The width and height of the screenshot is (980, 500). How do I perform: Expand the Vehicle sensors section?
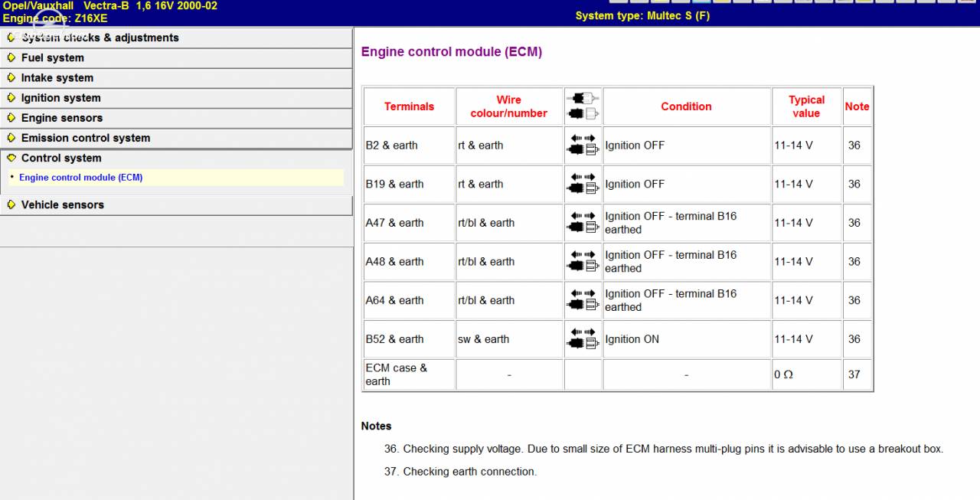(x=176, y=204)
